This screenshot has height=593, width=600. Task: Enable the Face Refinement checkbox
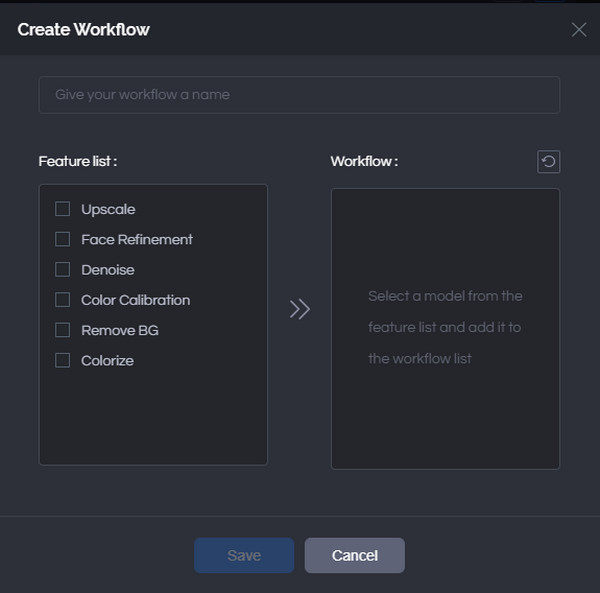coord(62,239)
